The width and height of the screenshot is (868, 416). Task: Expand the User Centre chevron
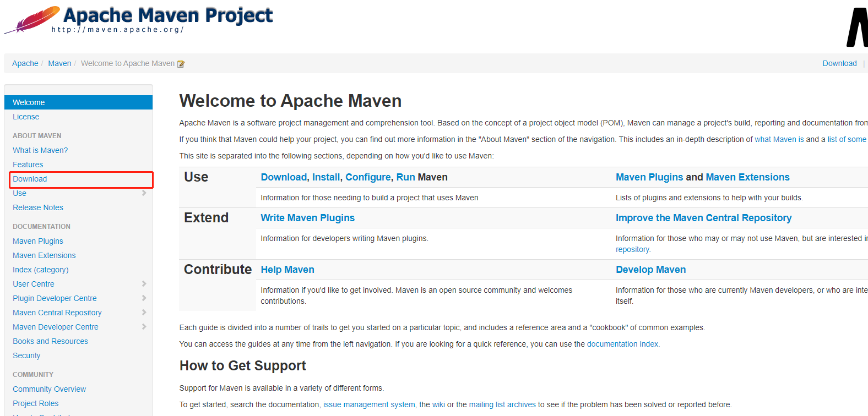(x=144, y=284)
